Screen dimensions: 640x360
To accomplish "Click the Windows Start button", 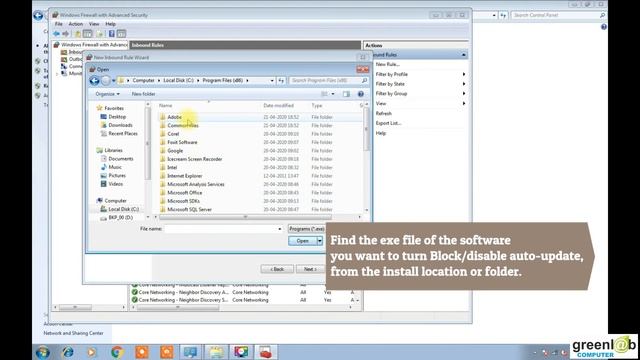I will click(x=42, y=352).
